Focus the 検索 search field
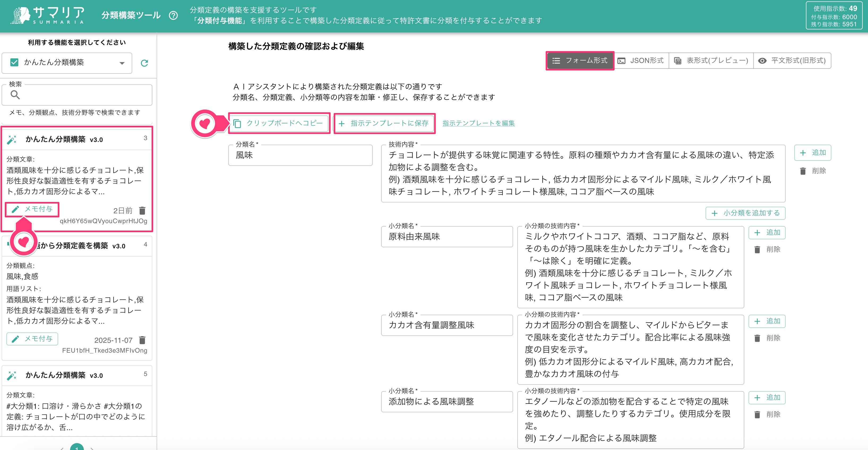This screenshot has height=450, width=868. click(77, 95)
